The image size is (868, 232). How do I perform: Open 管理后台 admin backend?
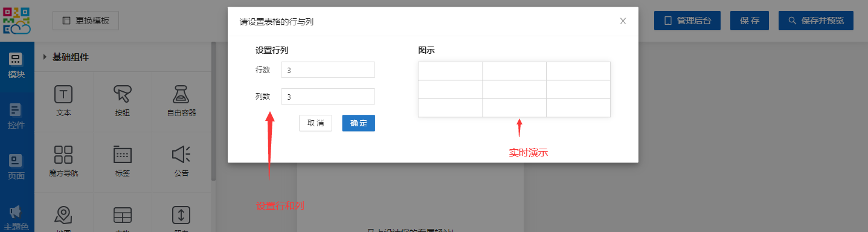[x=687, y=21]
